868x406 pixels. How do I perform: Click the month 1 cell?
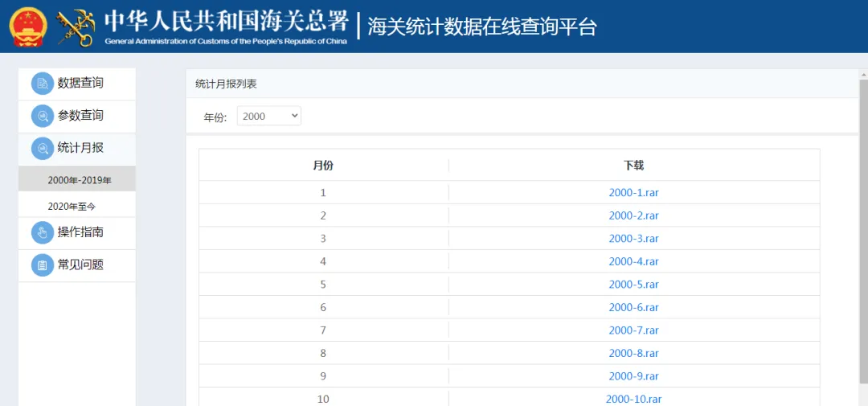click(x=323, y=193)
